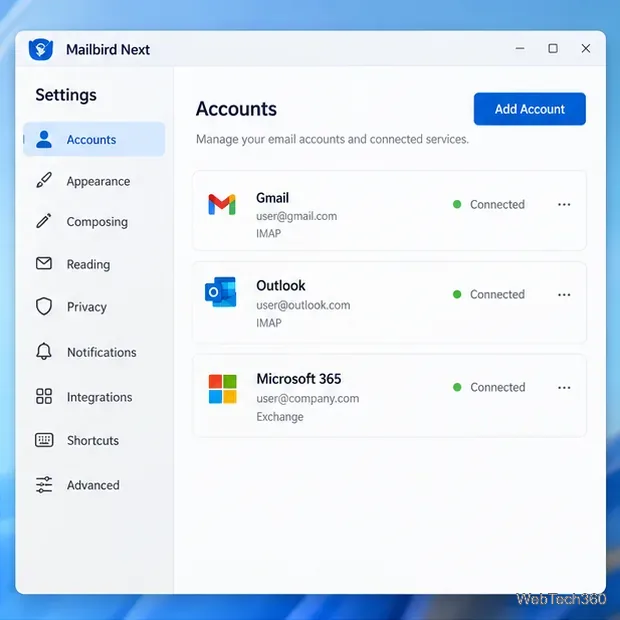This screenshot has height=620, width=620.
Task: Open the three-dot menu for Outlook account
Action: [x=564, y=295]
